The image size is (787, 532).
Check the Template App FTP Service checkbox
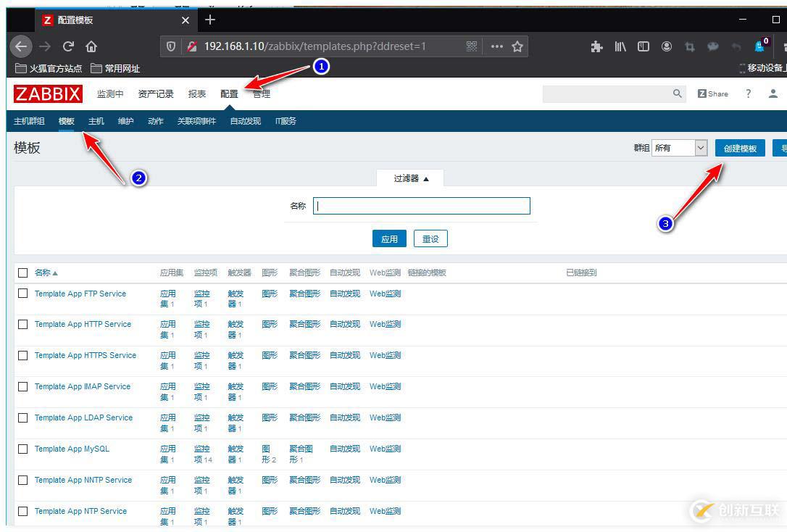click(x=22, y=293)
